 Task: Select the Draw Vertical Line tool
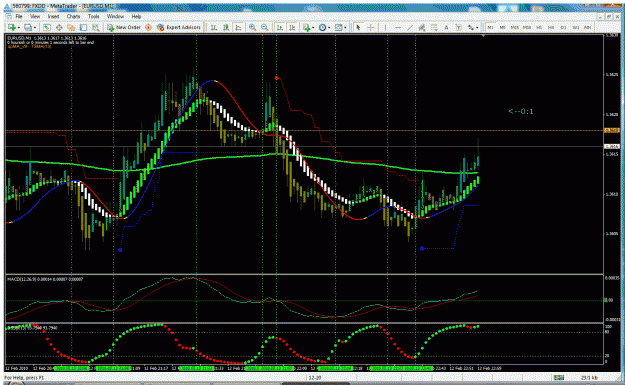(x=385, y=28)
